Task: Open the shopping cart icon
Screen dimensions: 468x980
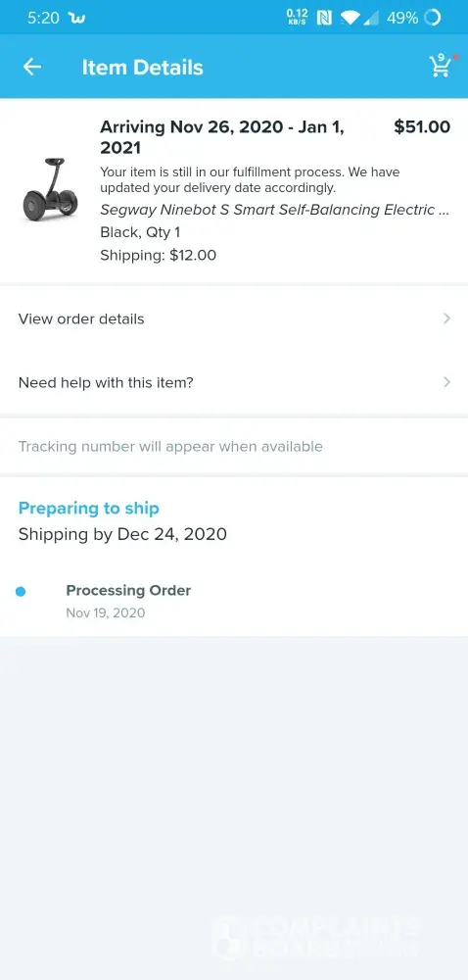Action: click(441, 67)
